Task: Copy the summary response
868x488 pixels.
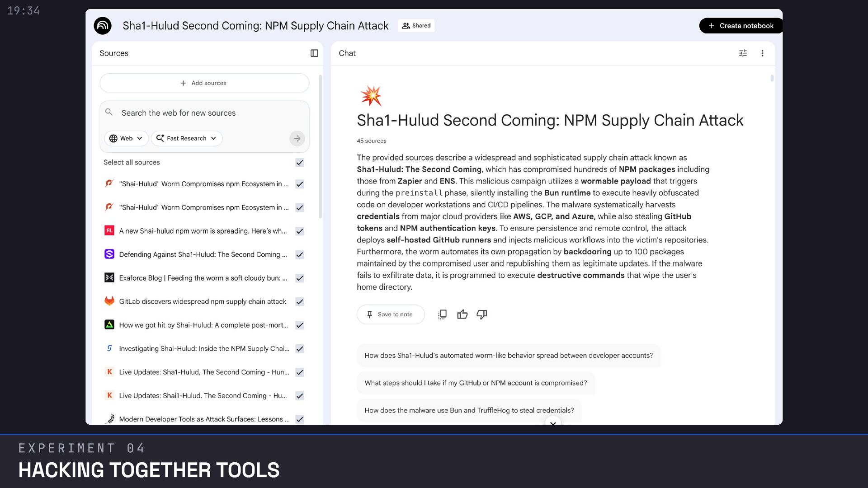Action: 442,314
